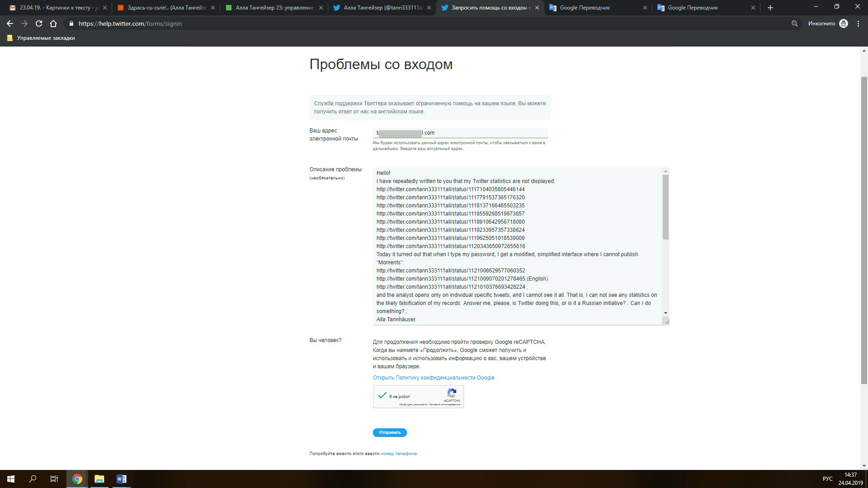This screenshot has width=868, height=488.
Task: Close the Здрась-сь-сьте tab
Action: [x=213, y=8]
